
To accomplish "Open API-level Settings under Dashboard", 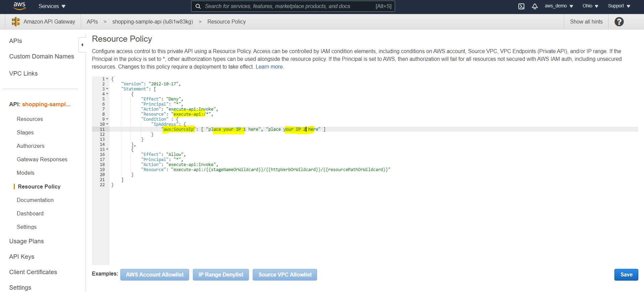I will coord(27,227).
